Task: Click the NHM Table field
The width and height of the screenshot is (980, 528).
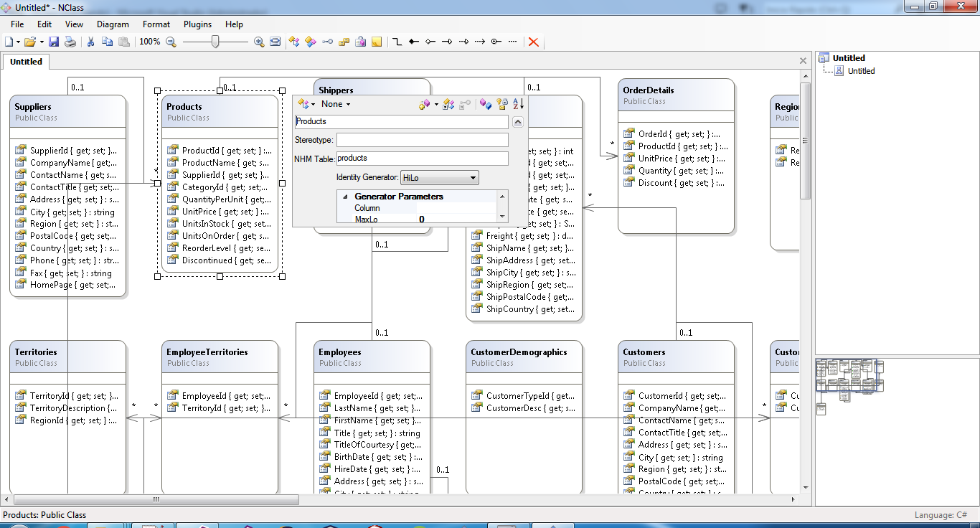Action: [422, 158]
